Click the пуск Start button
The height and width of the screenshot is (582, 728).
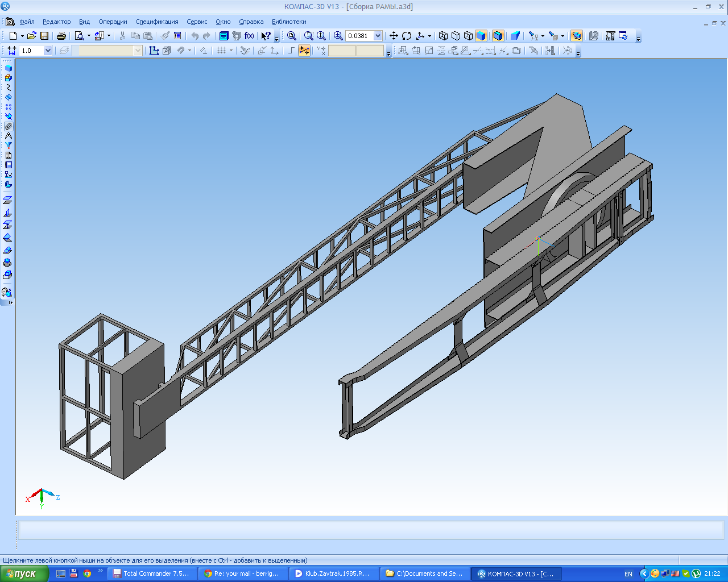(x=22, y=573)
